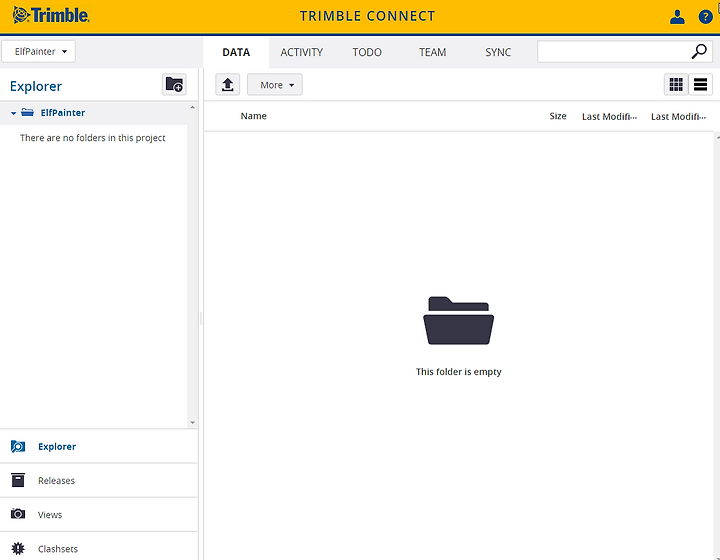
Task: Open the user account profile icon
Action: tap(677, 17)
